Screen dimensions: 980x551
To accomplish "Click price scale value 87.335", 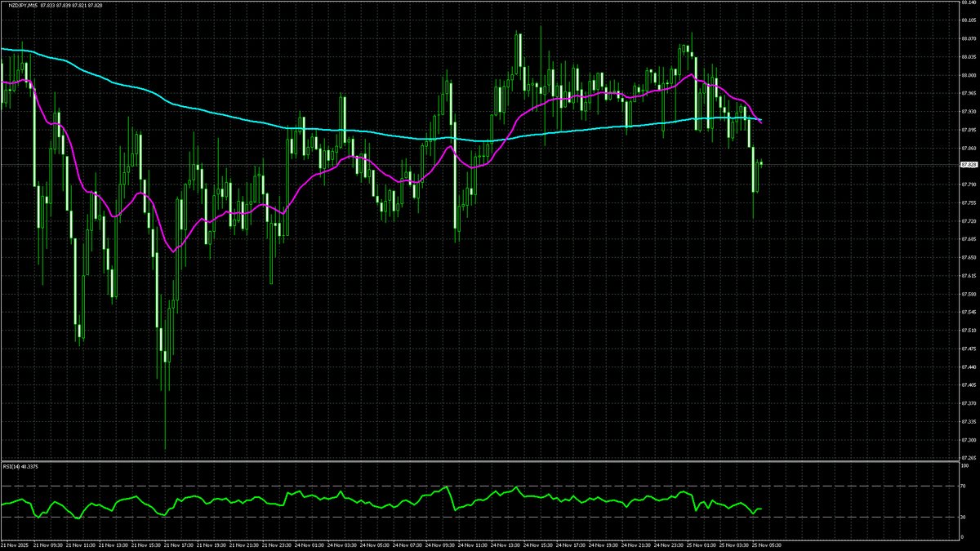I will (x=969, y=421).
